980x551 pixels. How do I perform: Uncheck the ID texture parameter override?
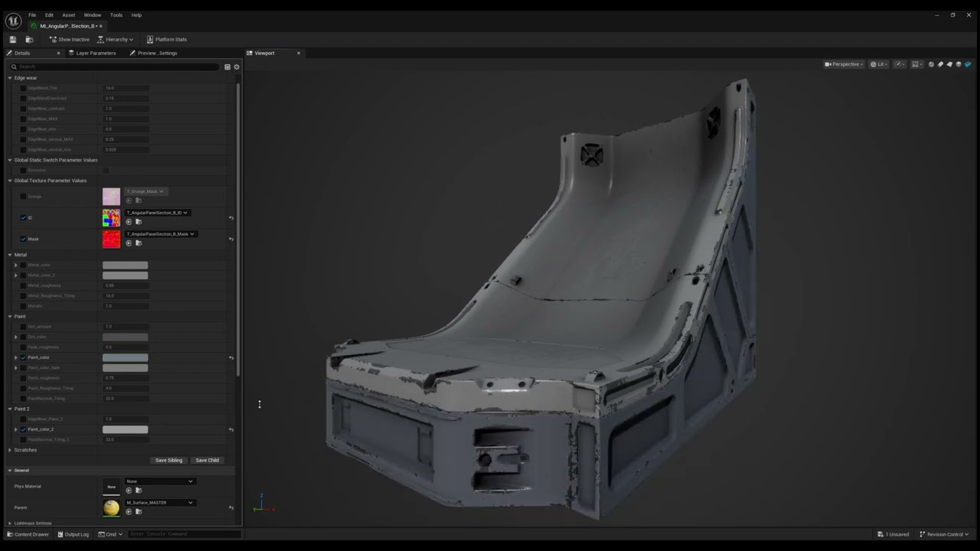[x=23, y=217]
